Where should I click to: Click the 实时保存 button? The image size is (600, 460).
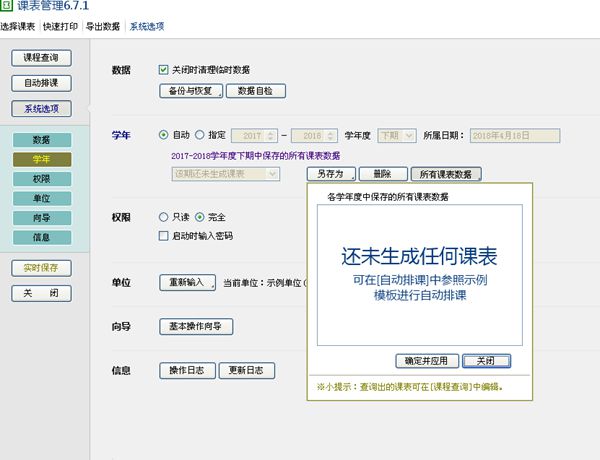click(x=41, y=268)
